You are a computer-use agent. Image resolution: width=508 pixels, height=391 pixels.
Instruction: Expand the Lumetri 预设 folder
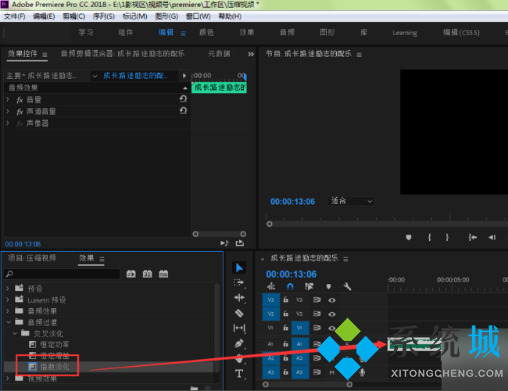pos(8,300)
